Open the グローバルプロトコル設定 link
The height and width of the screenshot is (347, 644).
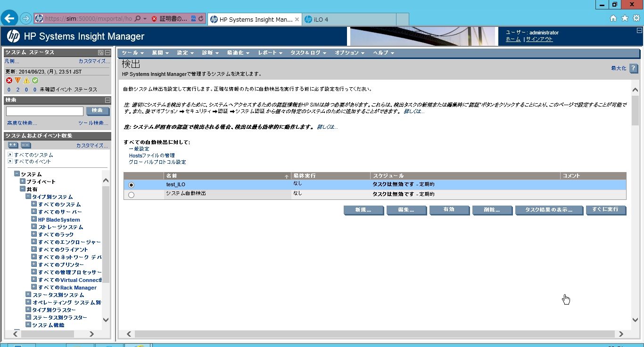tap(157, 162)
